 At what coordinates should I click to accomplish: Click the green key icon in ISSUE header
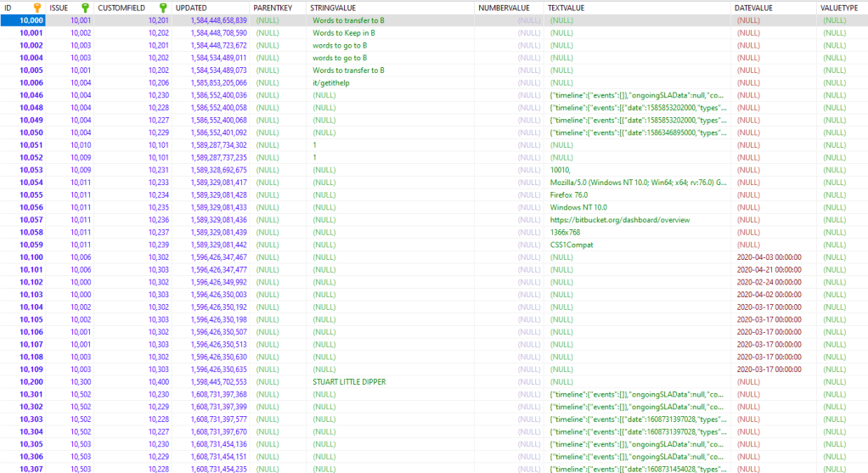85,8
